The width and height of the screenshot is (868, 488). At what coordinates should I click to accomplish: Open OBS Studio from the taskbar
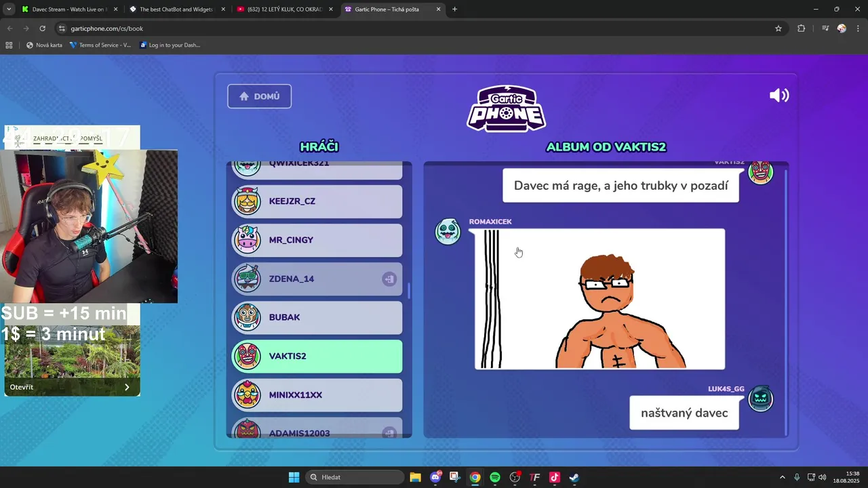pyautogui.click(x=515, y=477)
